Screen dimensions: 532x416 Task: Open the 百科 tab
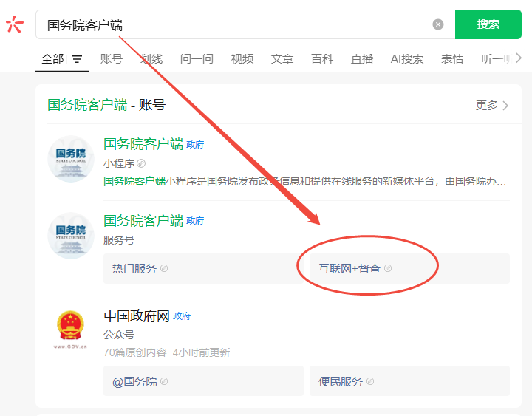[x=322, y=59]
